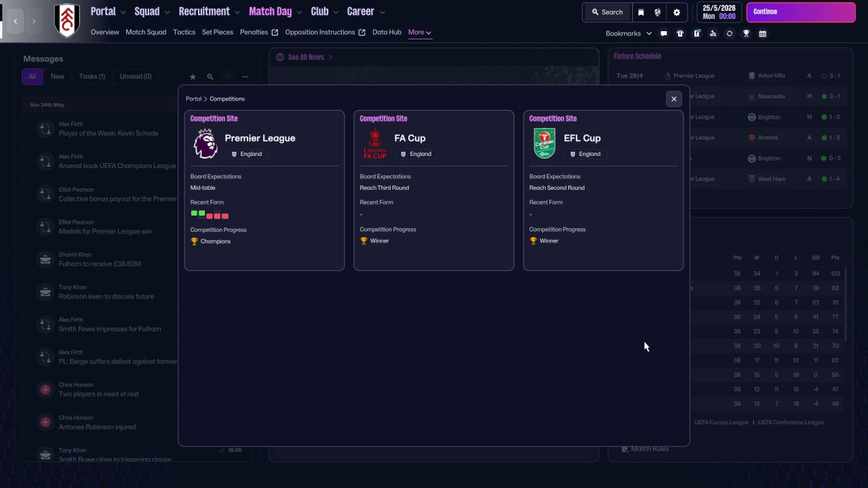This screenshot has height=488, width=868.
Task: Open message 'Smith Rowe impresses for Fulham'
Action: point(110,329)
